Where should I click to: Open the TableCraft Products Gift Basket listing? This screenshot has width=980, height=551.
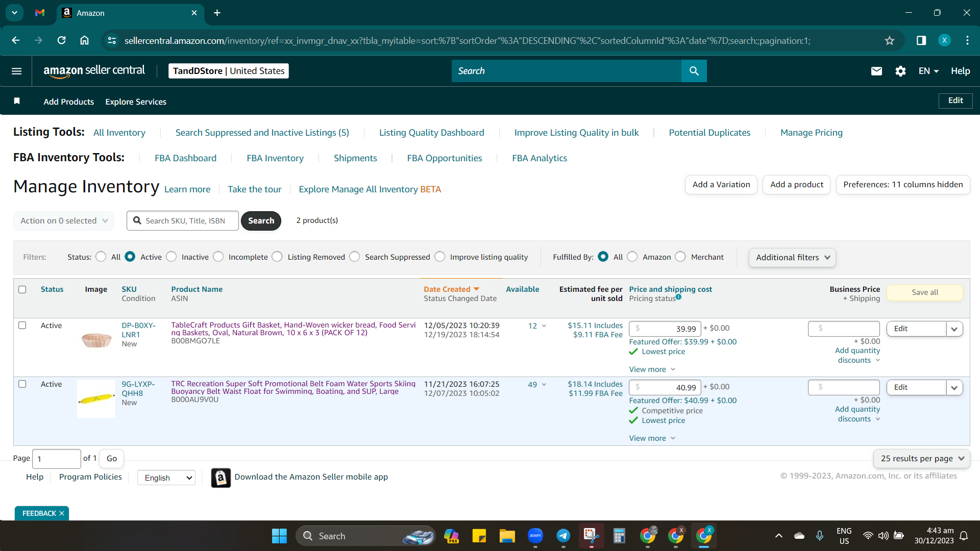click(293, 329)
